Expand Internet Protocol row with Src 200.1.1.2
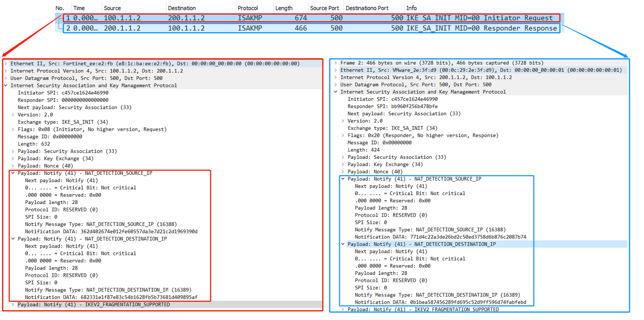644x320 pixels. point(335,78)
